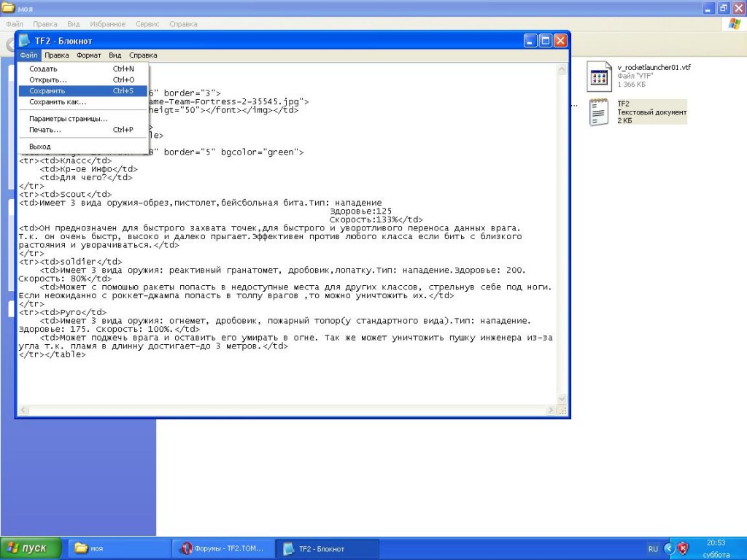Open Вид menu in the моя Explorer window

coord(74,24)
